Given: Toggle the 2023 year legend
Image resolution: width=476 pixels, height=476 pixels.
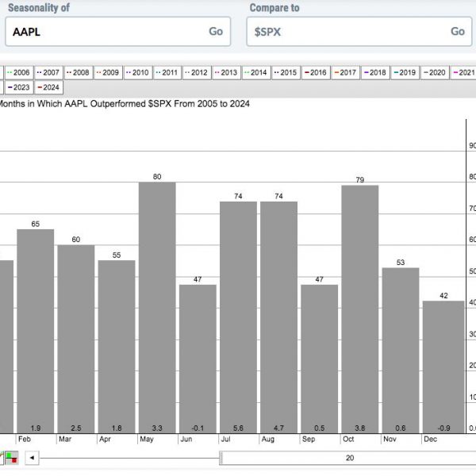Looking at the screenshot, I should pos(19,88).
